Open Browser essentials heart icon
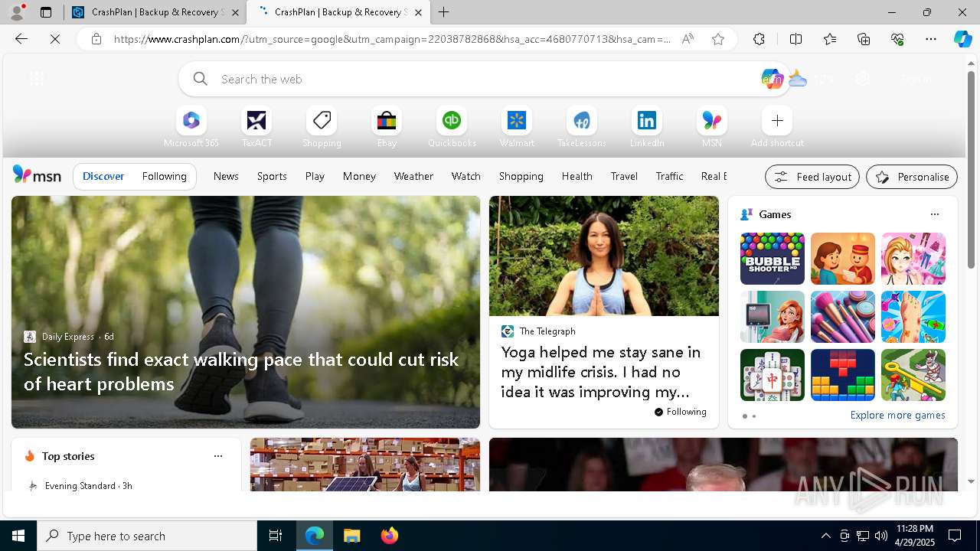The height and width of the screenshot is (551, 980). tap(897, 39)
